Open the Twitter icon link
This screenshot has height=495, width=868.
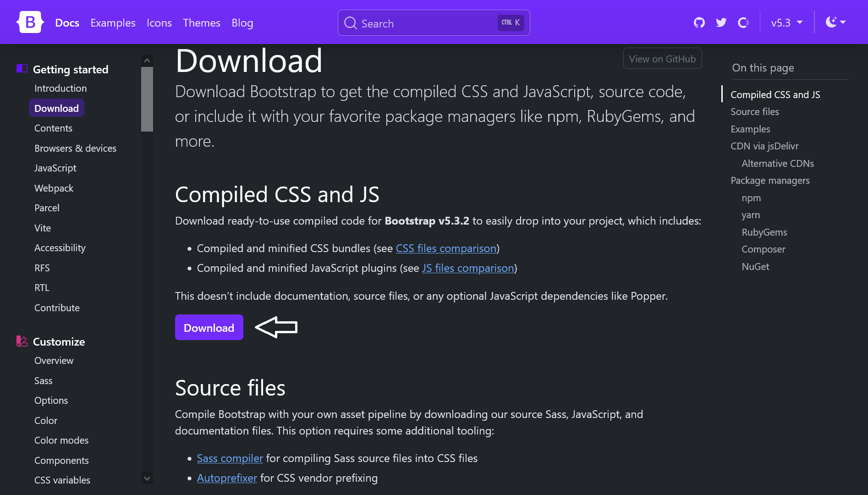[x=721, y=22]
